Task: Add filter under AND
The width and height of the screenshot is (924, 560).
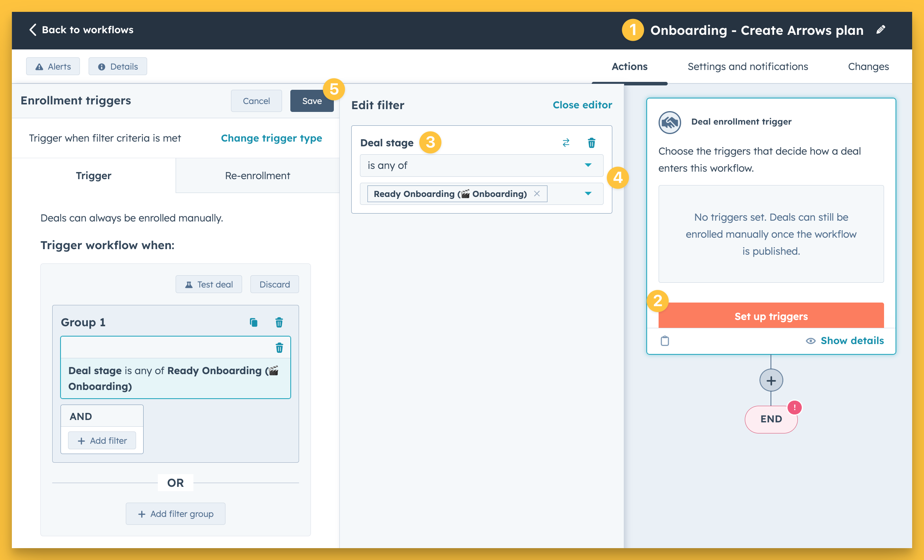Action: tap(102, 441)
